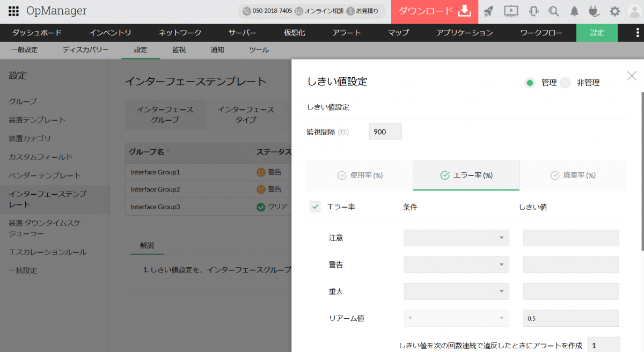Click the clear status icon for Interface Group3
The image size is (644, 352).
pos(261,207)
